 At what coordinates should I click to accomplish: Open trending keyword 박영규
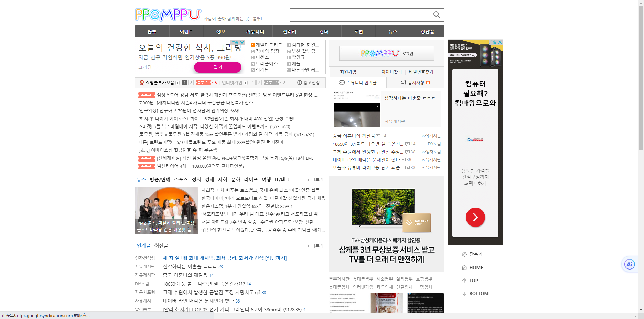click(x=298, y=57)
